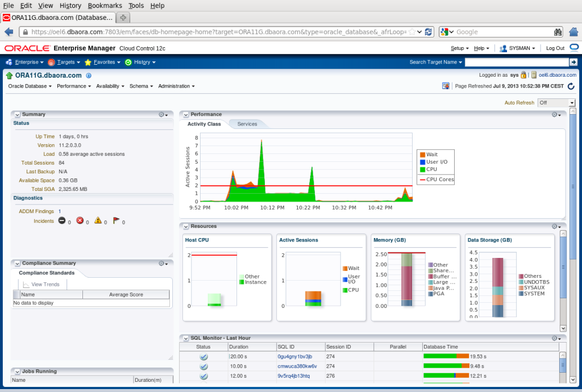Open the Summary panel gear menu

(x=163, y=115)
